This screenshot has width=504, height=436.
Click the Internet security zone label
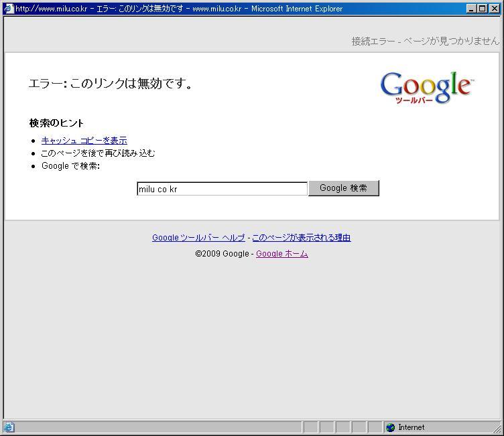click(411, 427)
